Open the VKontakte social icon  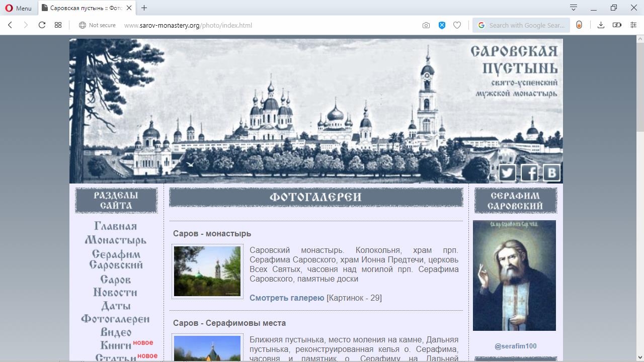(551, 172)
